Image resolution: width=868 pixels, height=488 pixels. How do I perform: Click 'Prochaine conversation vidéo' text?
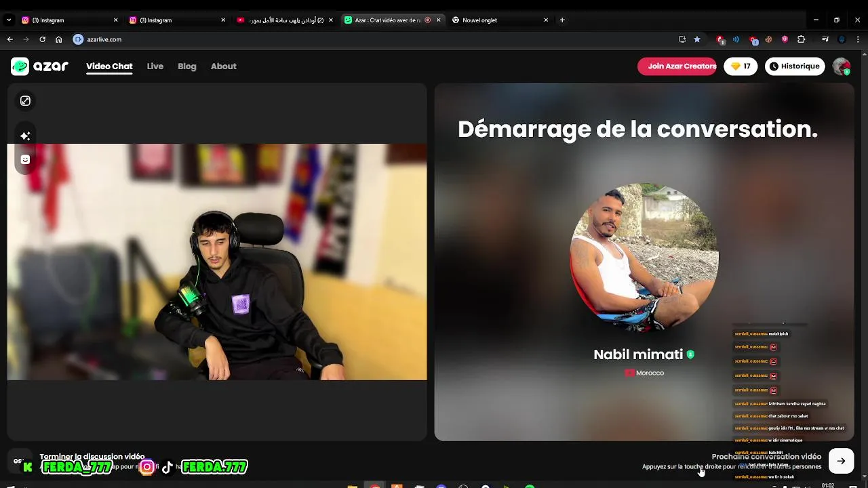[x=766, y=457]
